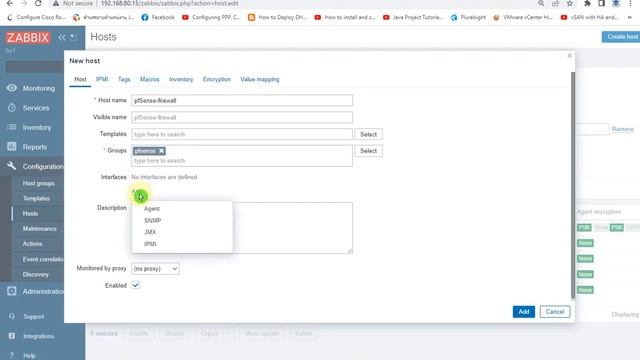Expand the bookmarks overflow chevron
Image resolution: width=640 pixels, height=360 pixels.
click(630, 18)
